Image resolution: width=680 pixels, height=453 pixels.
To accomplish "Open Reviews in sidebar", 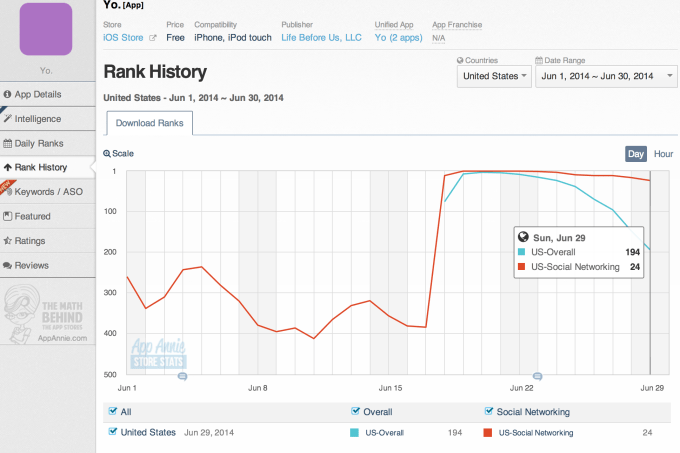I will pos(48,265).
